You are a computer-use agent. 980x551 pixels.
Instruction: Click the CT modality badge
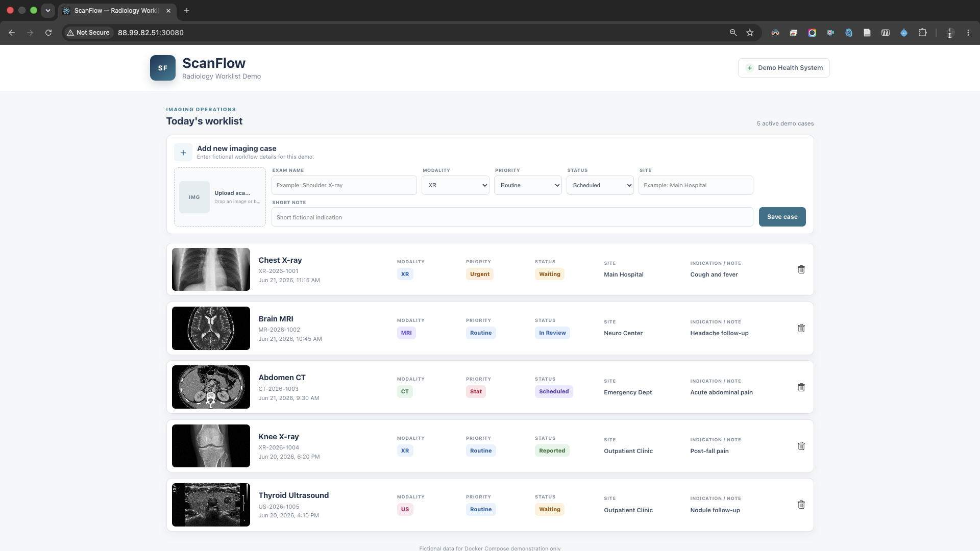[405, 391]
